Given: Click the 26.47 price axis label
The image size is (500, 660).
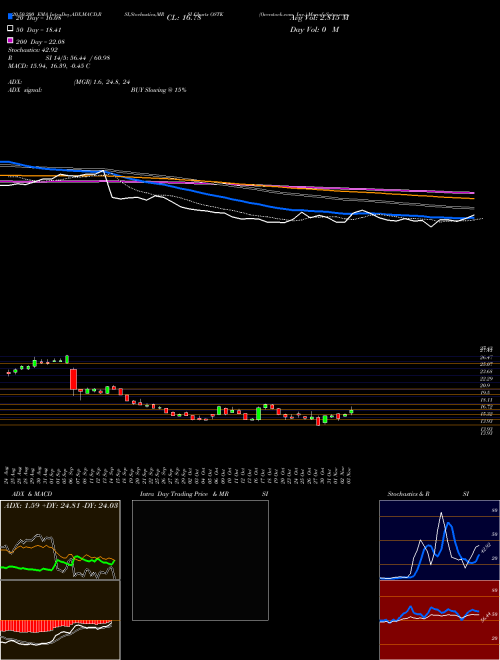Looking at the screenshot, I should pos(486,357).
